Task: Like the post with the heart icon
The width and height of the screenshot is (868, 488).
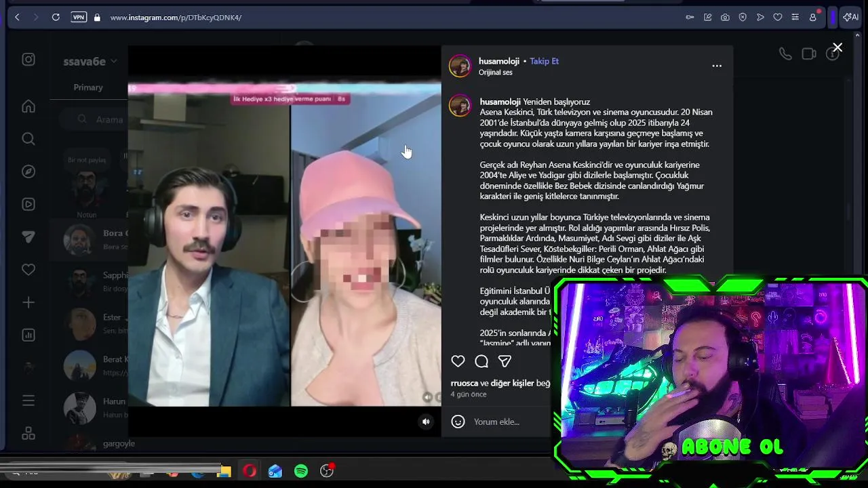Action: pyautogui.click(x=458, y=361)
